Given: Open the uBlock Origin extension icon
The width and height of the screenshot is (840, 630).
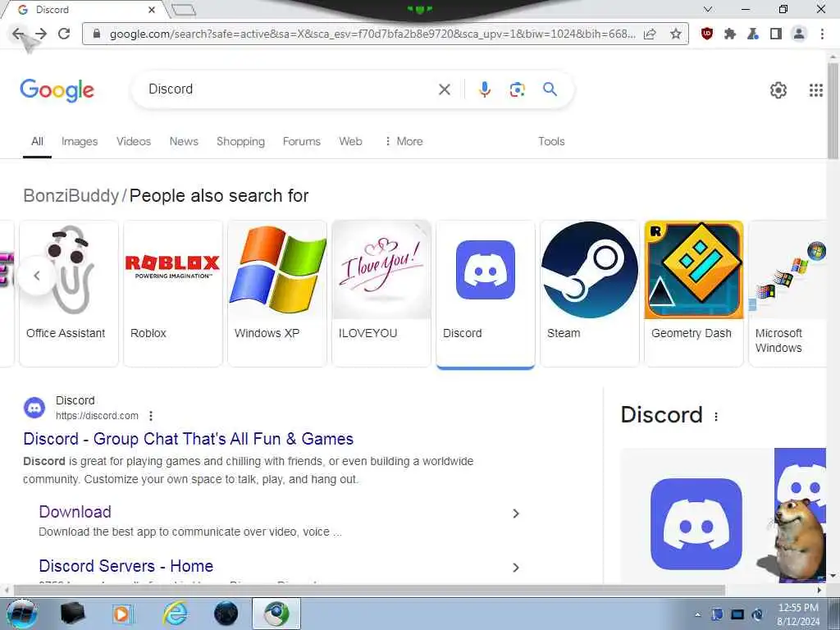Looking at the screenshot, I should [x=706, y=34].
